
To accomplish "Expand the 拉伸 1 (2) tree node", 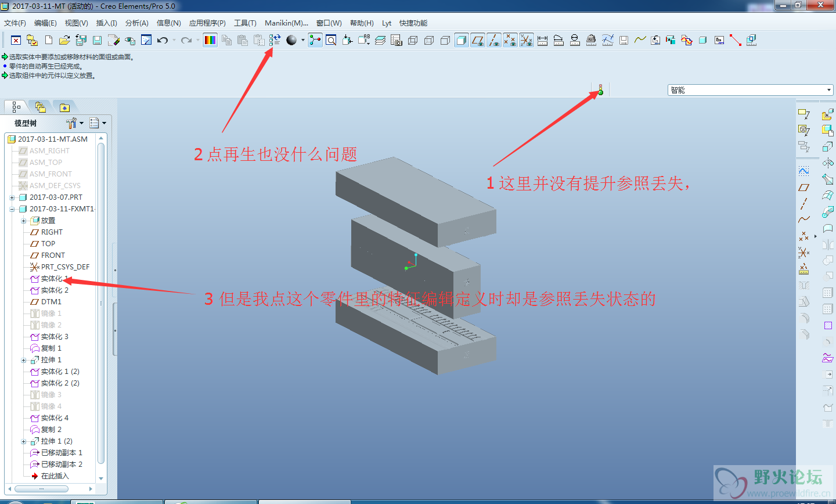I will [23, 441].
